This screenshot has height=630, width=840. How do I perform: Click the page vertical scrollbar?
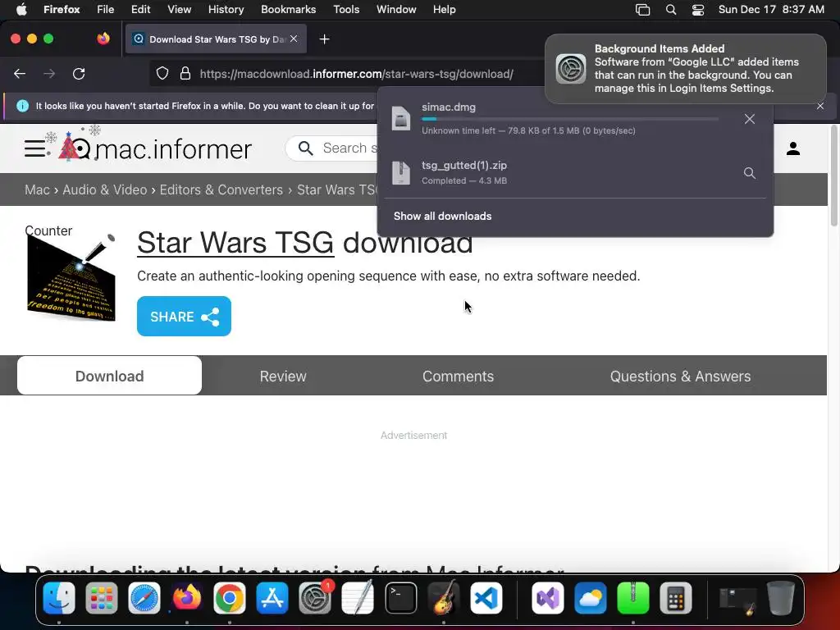coord(833,176)
